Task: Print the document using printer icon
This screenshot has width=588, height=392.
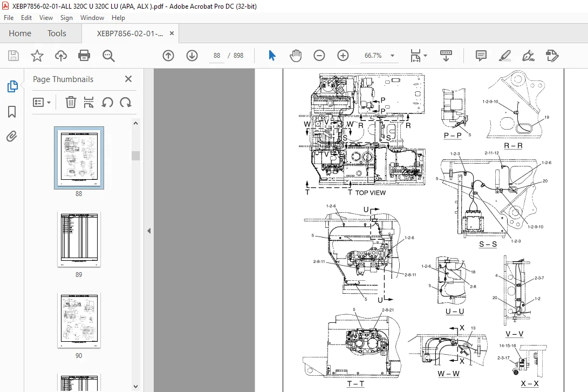Action: (84, 56)
